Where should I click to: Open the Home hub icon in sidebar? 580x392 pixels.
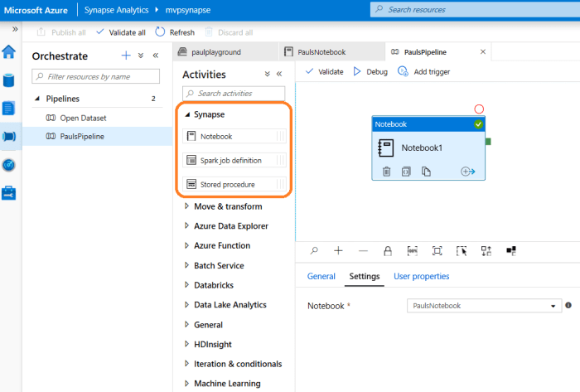[x=9, y=52]
